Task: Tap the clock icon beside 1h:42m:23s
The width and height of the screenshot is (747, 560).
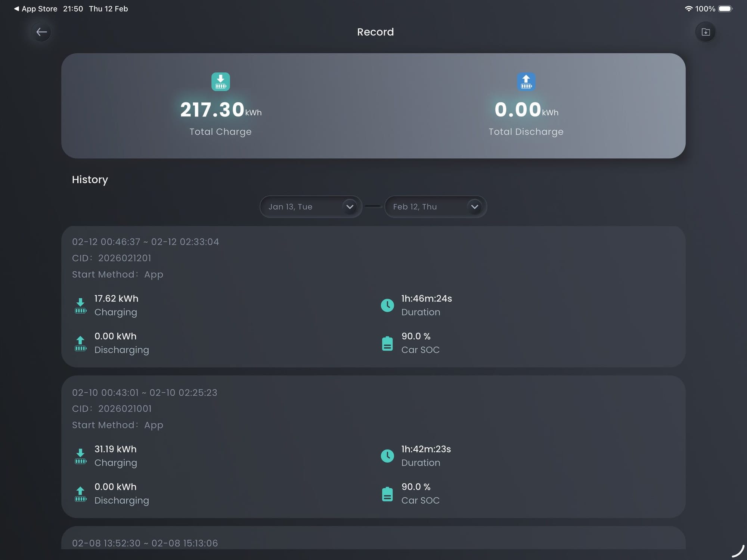Action: pos(387,456)
